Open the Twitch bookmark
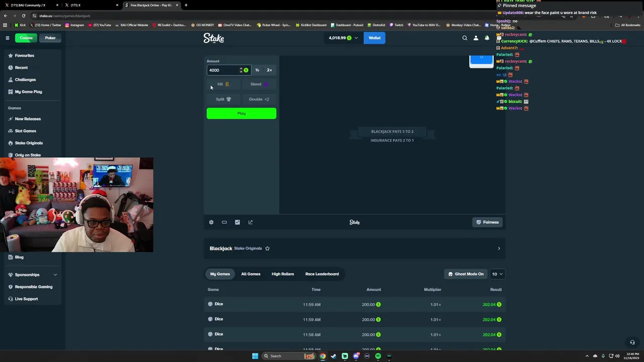The height and width of the screenshot is (362, 644). (x=396, y=25)
